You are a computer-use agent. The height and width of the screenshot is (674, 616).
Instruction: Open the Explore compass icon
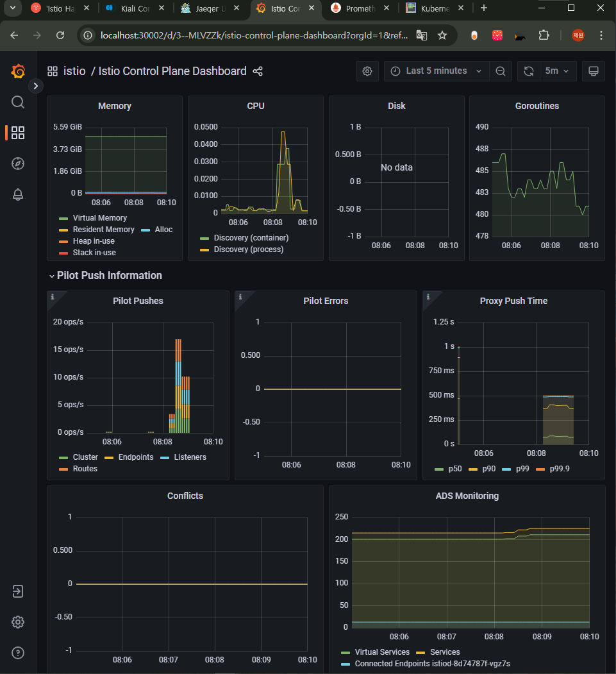[x=17, y=164]
